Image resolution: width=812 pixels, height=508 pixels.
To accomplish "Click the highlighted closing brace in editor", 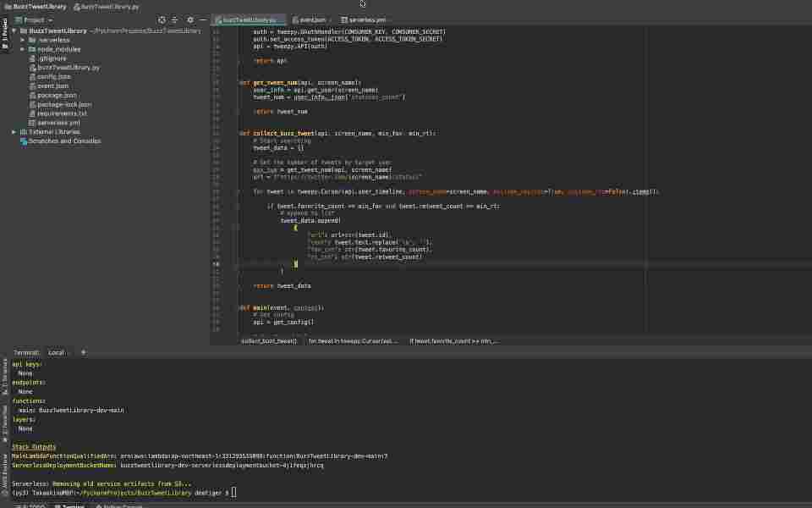I will point(295,264).
